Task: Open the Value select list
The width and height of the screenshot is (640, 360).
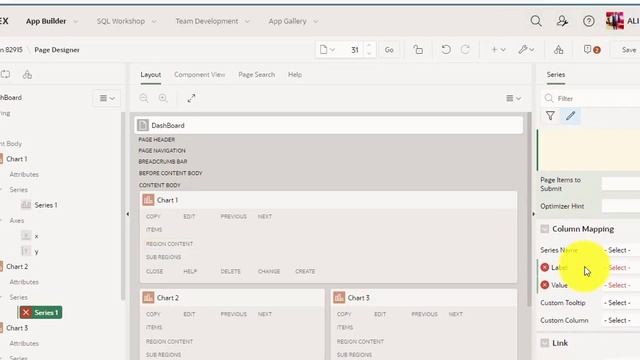Action: pos(621,285)
